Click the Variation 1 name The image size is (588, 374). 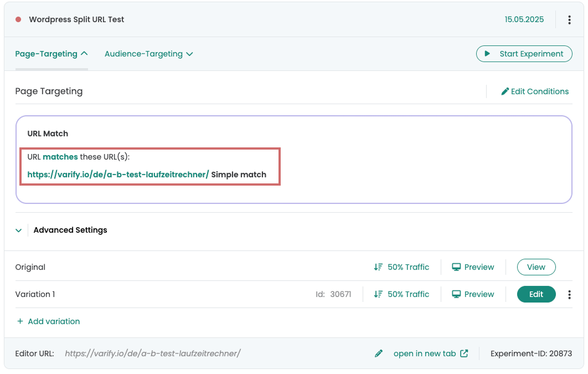click(x=35, y=294)
